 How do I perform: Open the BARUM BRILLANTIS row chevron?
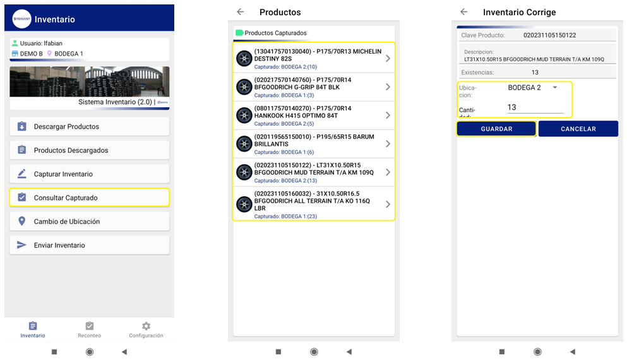pyautogui.click(x=388, y=144)
